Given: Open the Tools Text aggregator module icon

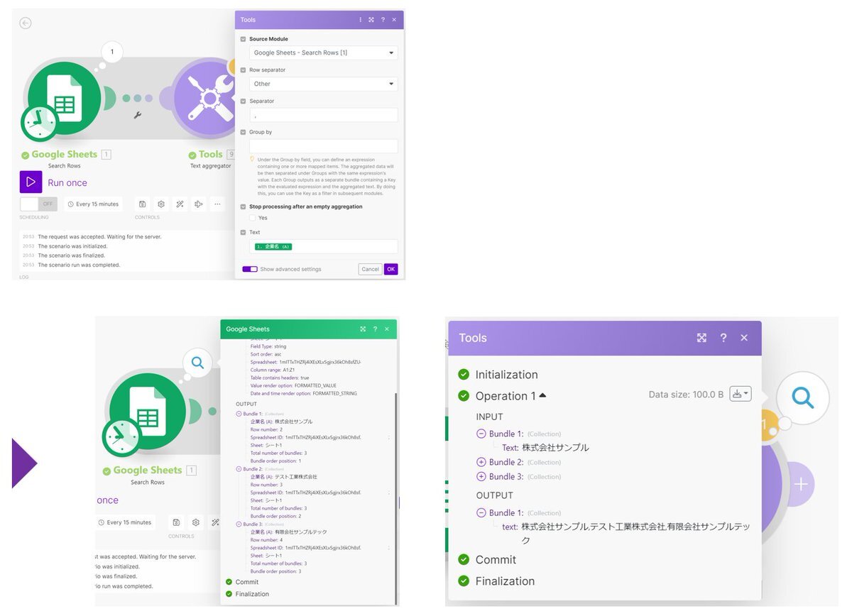Looking at the screenshot, I should 206,99.
